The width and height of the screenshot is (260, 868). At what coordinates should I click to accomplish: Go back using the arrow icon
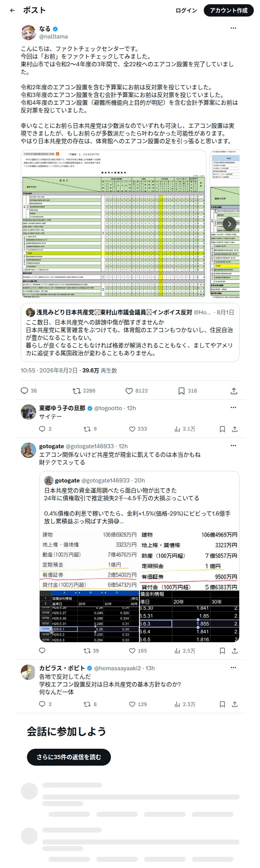[12, 10]
